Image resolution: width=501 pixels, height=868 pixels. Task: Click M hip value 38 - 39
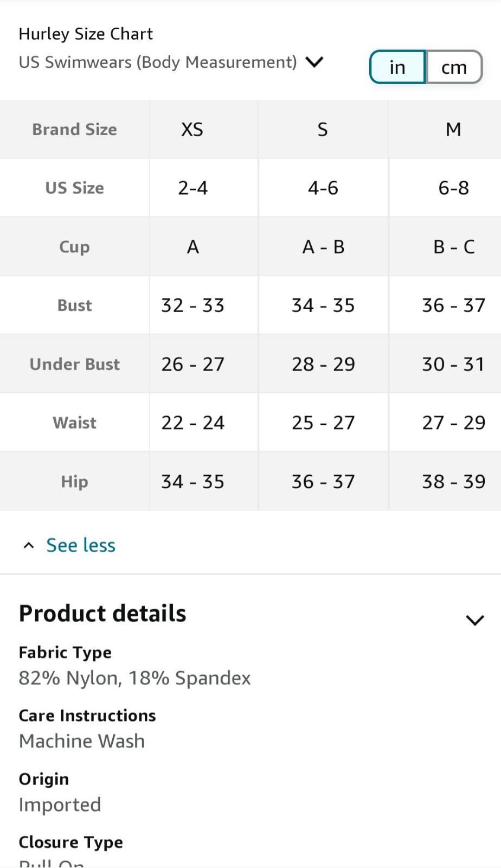[453, 482]
